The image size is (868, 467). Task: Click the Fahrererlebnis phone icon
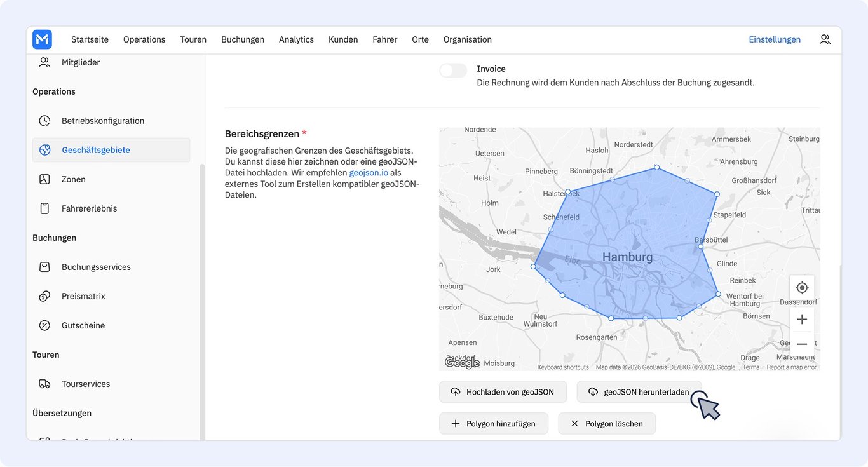(x=44, y=208)
